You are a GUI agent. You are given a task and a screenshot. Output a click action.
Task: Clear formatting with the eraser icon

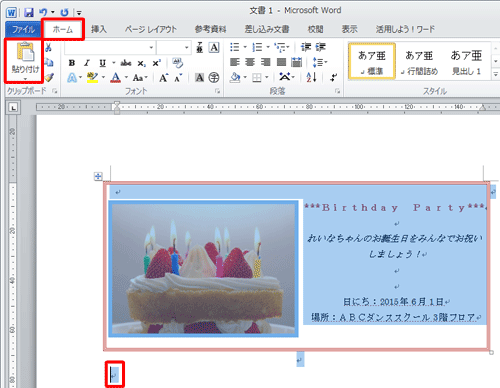177,63
